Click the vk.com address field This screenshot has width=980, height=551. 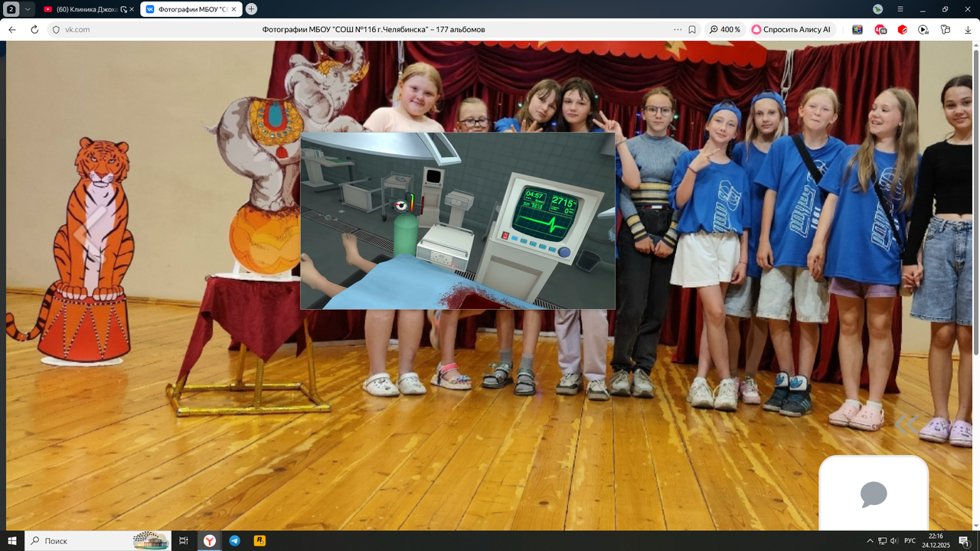point(77,29)
